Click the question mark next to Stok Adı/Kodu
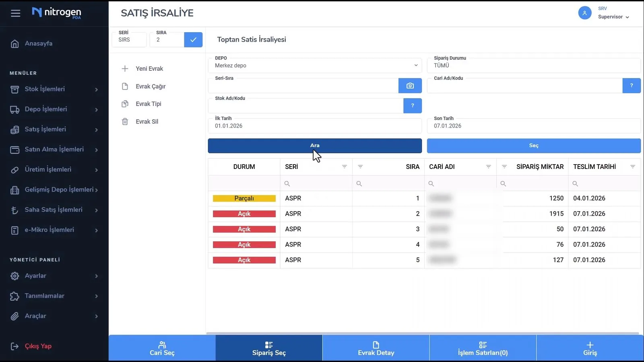The width and height of the screenshot is (644, 362). [x=412, y=106]
